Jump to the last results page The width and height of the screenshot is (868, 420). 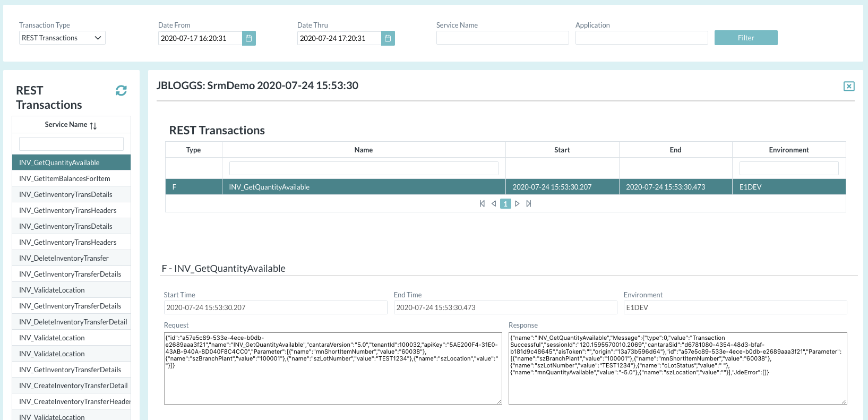coord(529,204)
